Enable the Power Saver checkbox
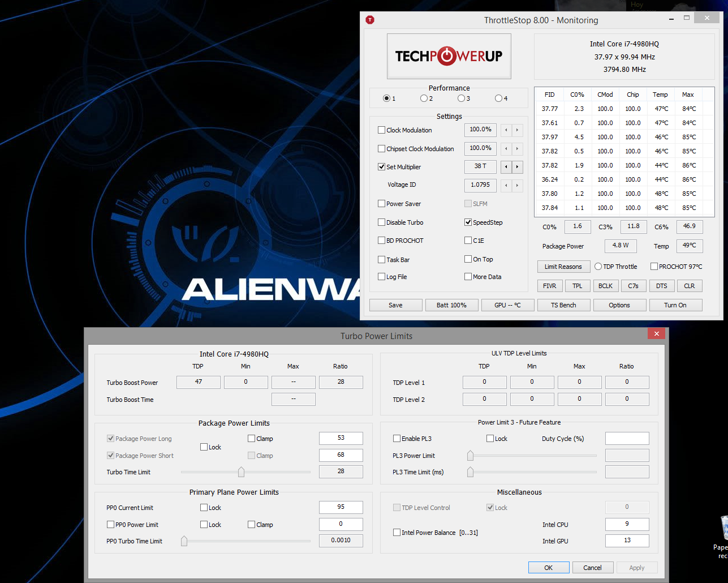The image size is (728, 583). (382, 204)
